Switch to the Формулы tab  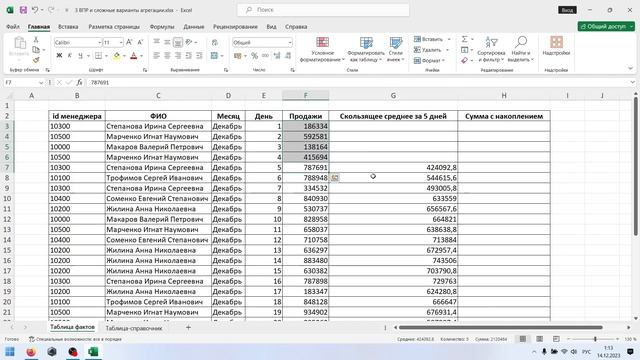pyautogui.click(x=162, y=27)
